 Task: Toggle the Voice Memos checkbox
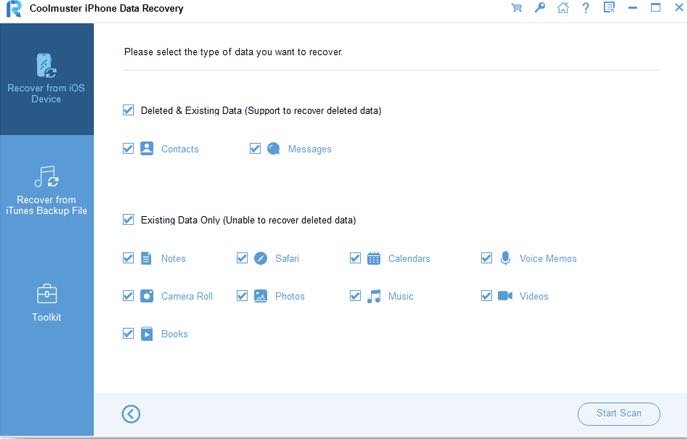point(486,258)
